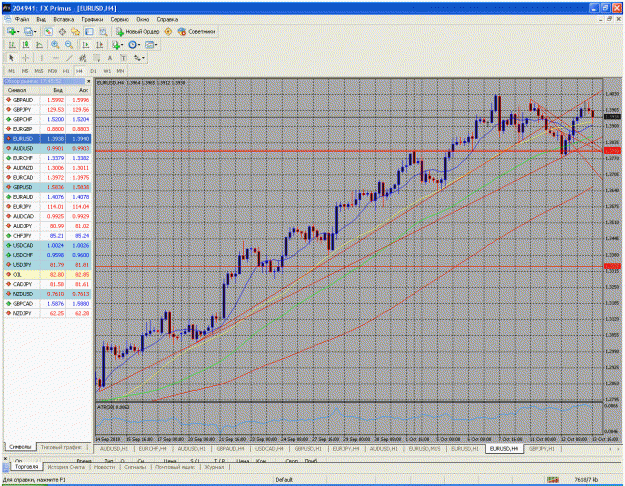Select the Equidistant Channel tool
The width and height of the screenshot is (625, 486).
coord(83,58)
